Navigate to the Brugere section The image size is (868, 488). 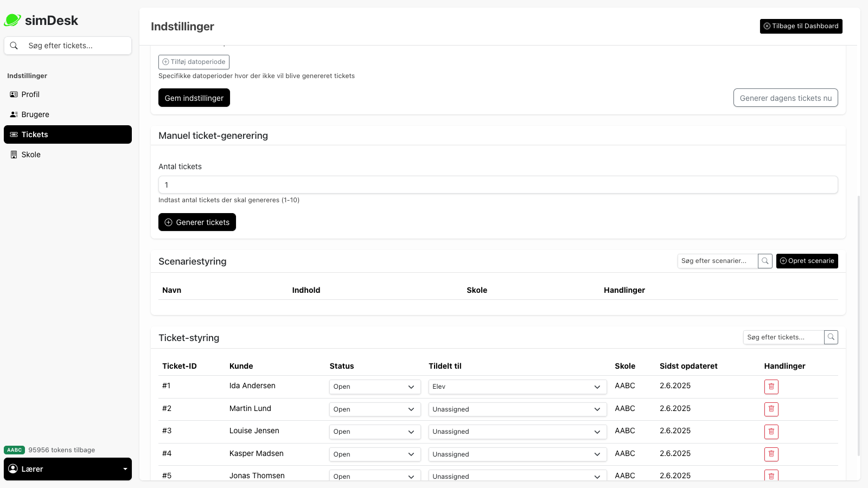click(35, 114)
